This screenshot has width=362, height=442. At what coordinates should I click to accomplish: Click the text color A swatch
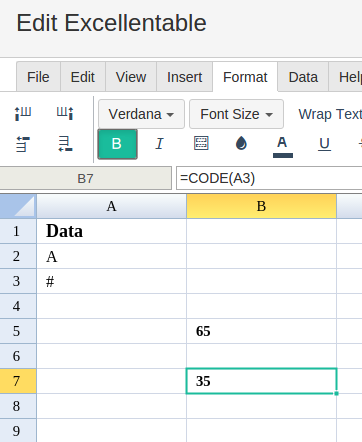click(283, 147)
